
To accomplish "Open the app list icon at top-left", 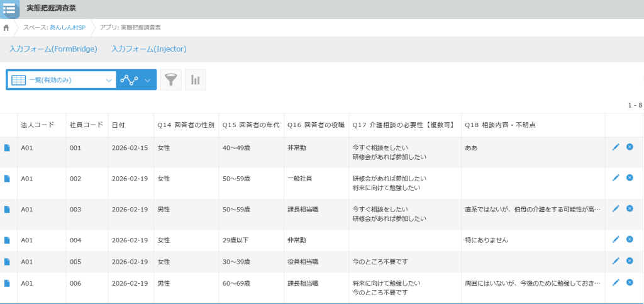I will click(x=10, y=9).
